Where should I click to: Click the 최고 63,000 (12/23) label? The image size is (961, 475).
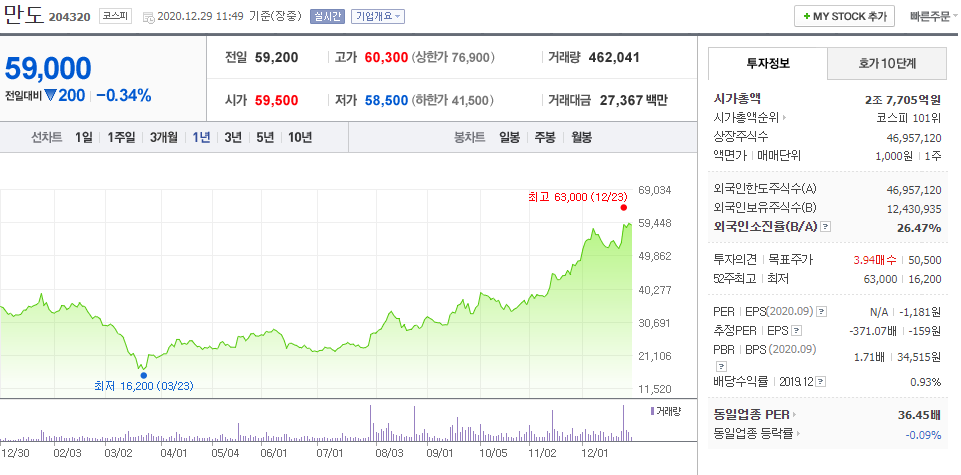(578, 197)
